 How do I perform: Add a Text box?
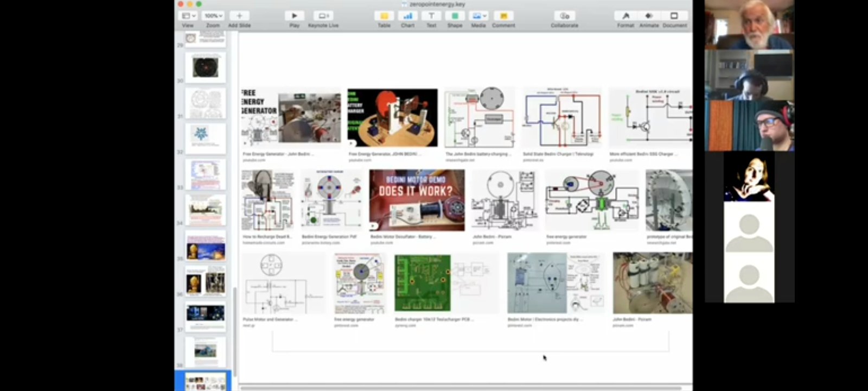point(431,16)
